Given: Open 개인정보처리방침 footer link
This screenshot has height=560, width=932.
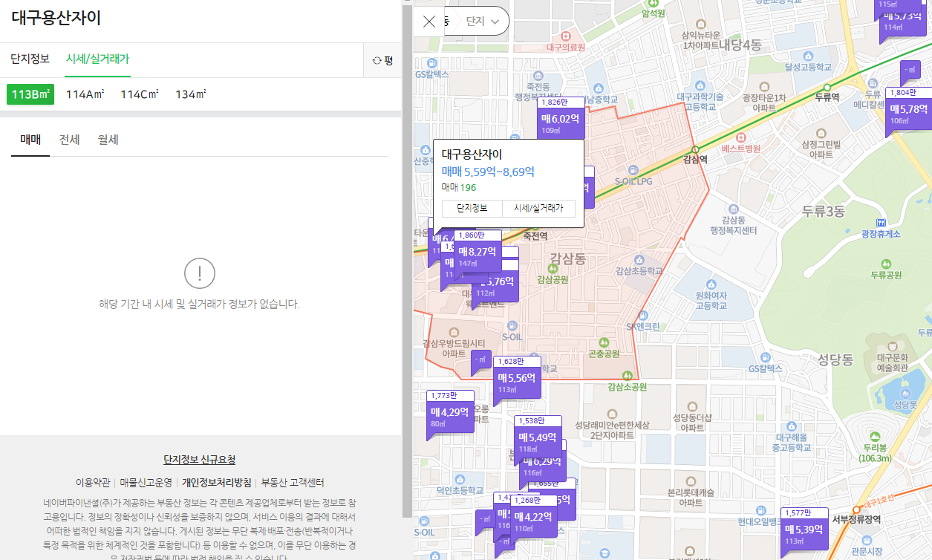Looking at the screenshot, I should (216, 483).
